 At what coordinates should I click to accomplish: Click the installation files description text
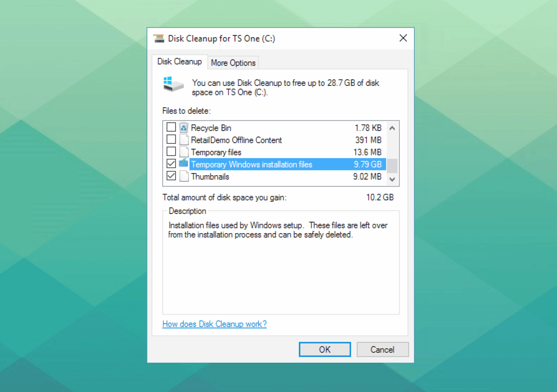[278, 230]
